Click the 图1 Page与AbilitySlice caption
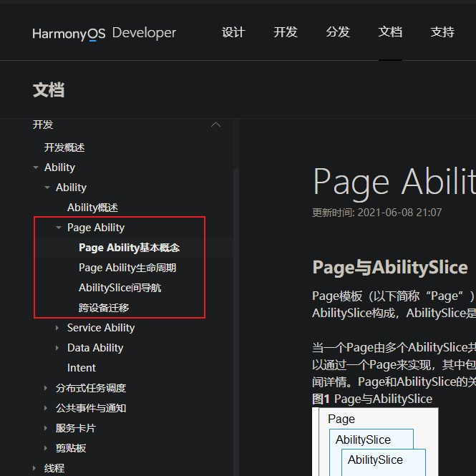 (x=372, y=399)
